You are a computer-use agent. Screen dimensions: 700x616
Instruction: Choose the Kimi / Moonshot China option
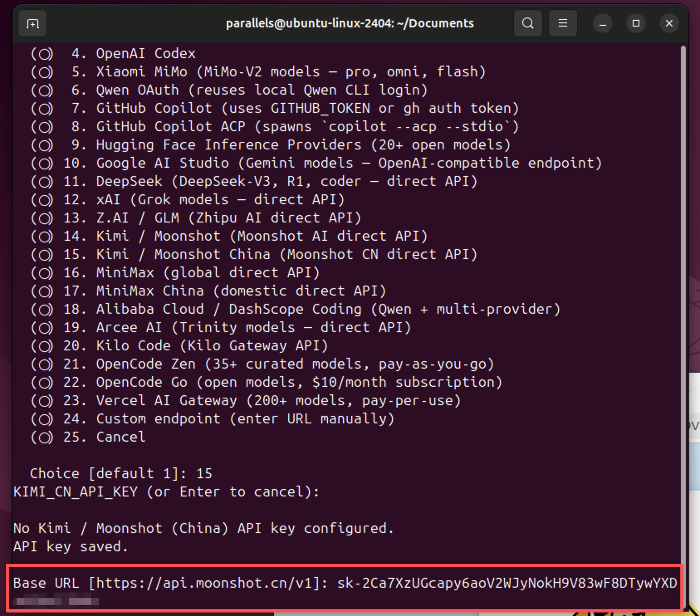click(42, 255)
